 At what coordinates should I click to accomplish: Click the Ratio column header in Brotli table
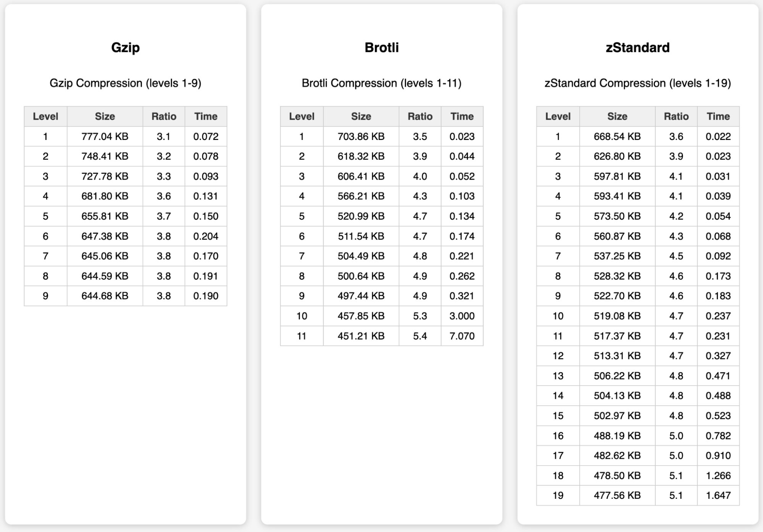pos(420,116)
